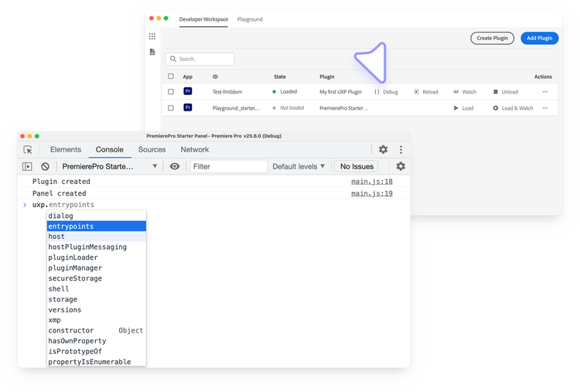Select constructor autocomplete suggestion
The image size is (580, 392).
pos(97,330)
